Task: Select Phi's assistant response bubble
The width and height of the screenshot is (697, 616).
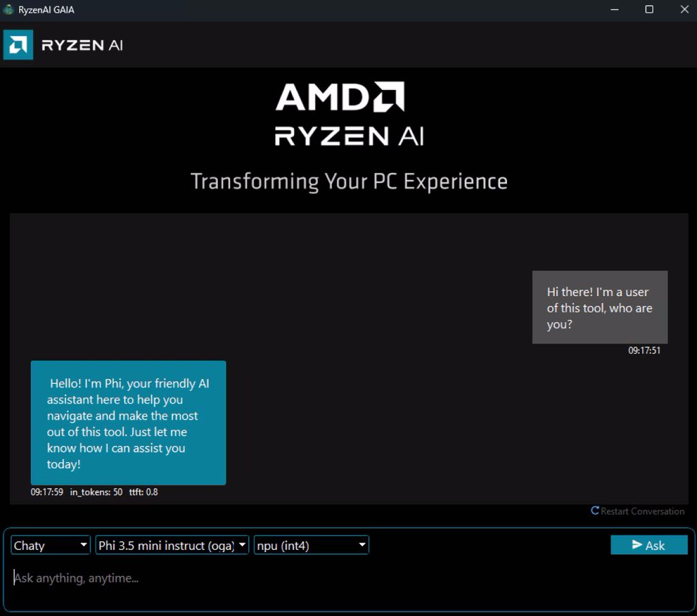Action: click(x=128, y=423)
